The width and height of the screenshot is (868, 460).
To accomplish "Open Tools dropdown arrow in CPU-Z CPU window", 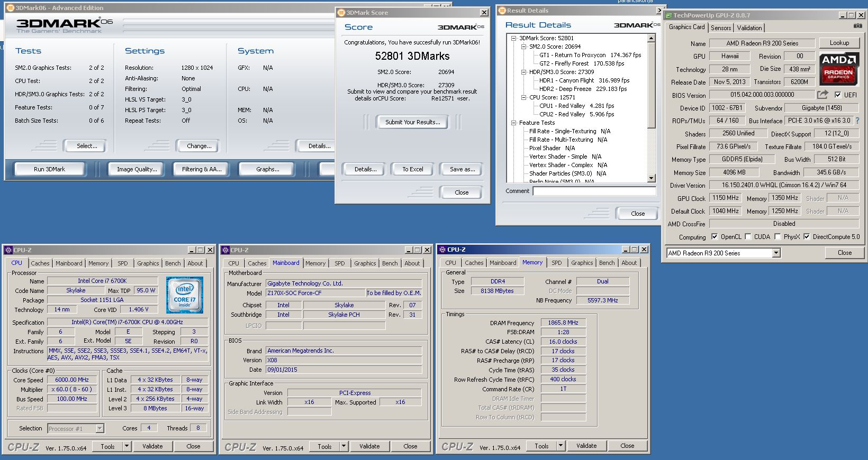I will (126, 446).
